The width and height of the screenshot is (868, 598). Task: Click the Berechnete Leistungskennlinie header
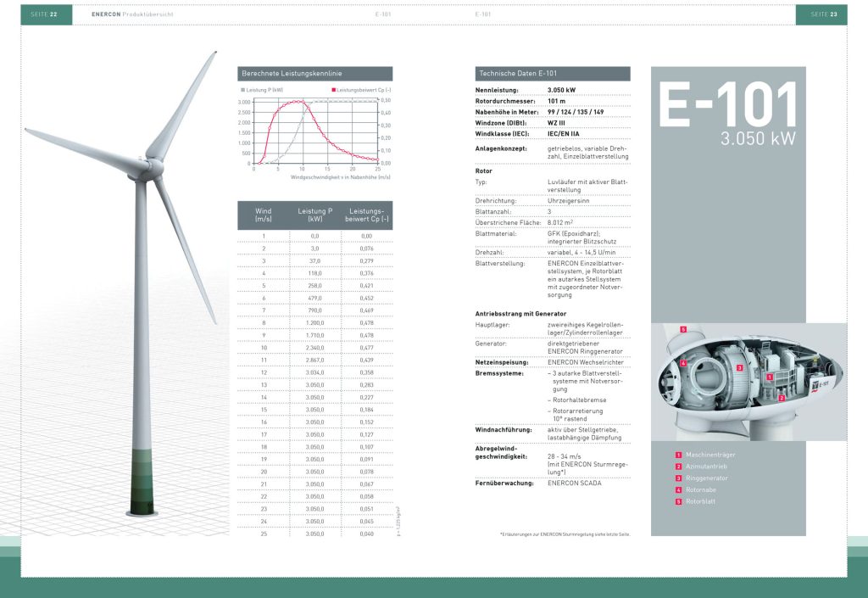point(314,74)
